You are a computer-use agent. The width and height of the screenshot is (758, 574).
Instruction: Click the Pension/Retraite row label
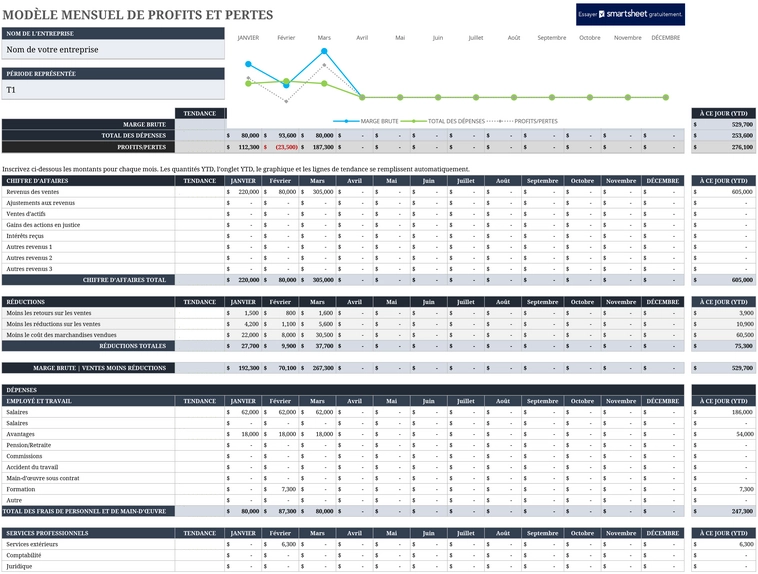[29, 445]
